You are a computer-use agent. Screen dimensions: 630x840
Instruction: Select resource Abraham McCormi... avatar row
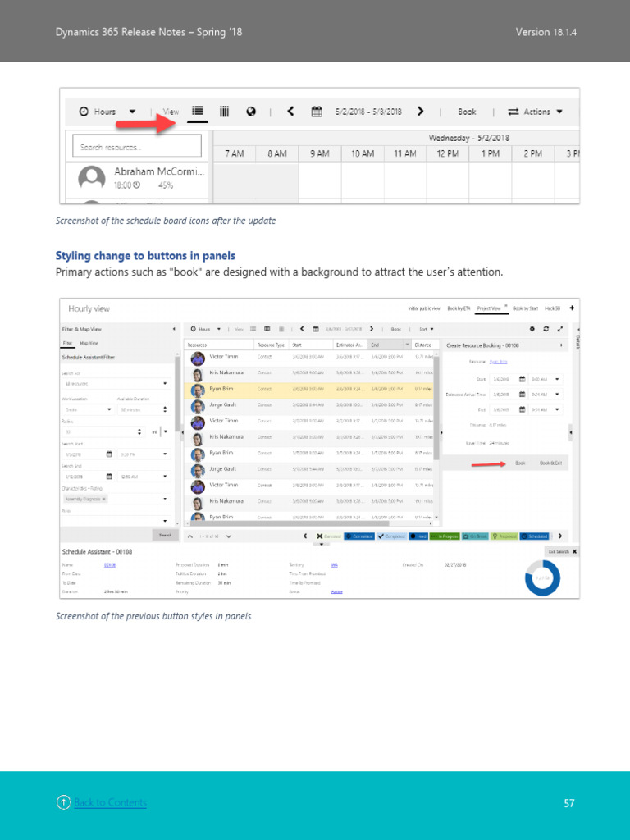coord(137,178)
